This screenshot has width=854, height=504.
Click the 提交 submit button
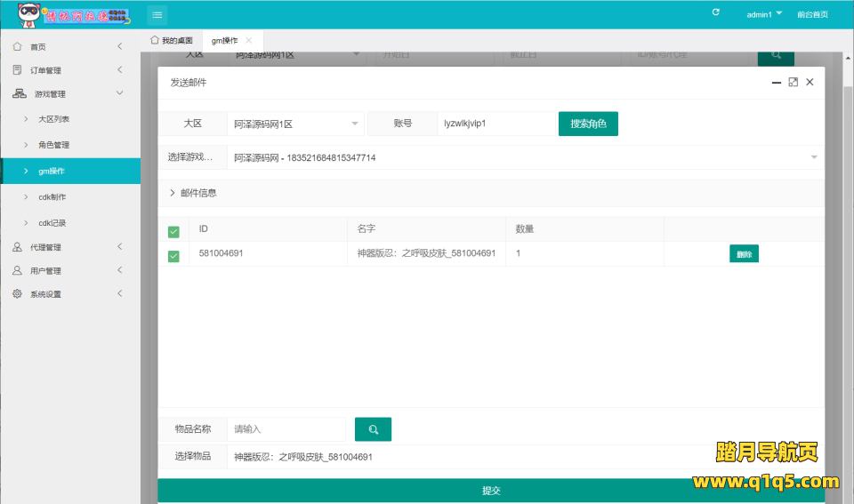[491, 491]
